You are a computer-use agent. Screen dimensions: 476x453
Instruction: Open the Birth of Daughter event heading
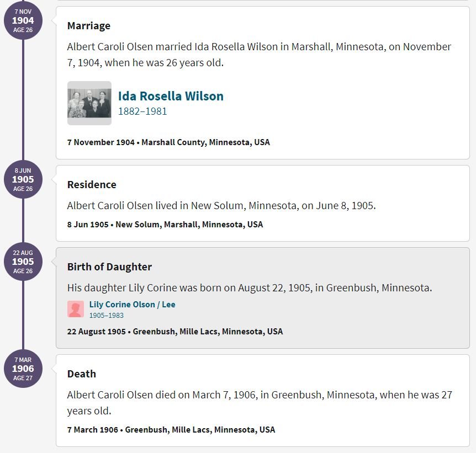(x=109, y=267)
